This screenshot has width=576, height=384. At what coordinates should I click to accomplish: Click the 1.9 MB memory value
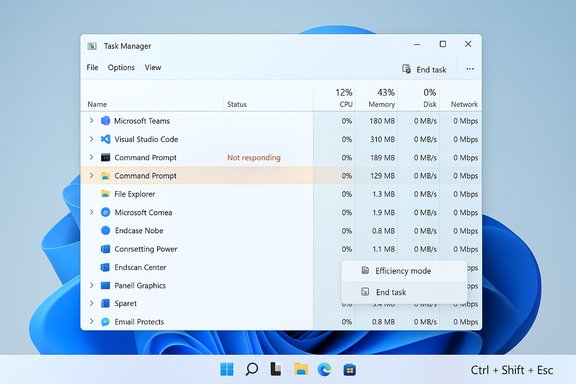(384, 212)
